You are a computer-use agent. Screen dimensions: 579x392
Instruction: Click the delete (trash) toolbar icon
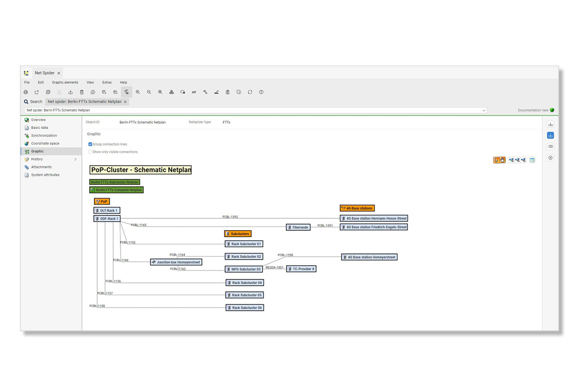pos(81,92)
